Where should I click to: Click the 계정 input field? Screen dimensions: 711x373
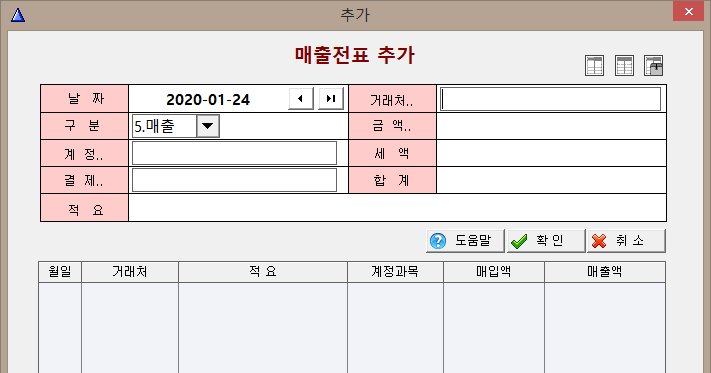point(234,153)
